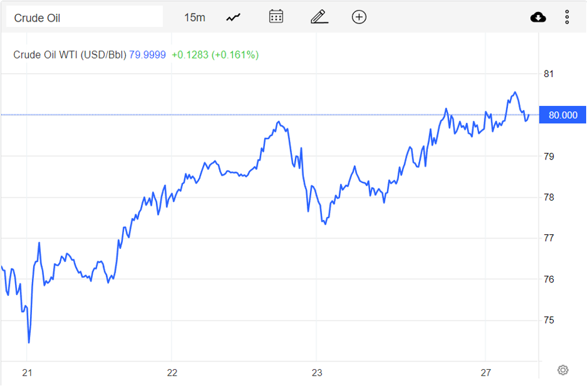
Task: Download chart via cloud icon
Action: 538,17
